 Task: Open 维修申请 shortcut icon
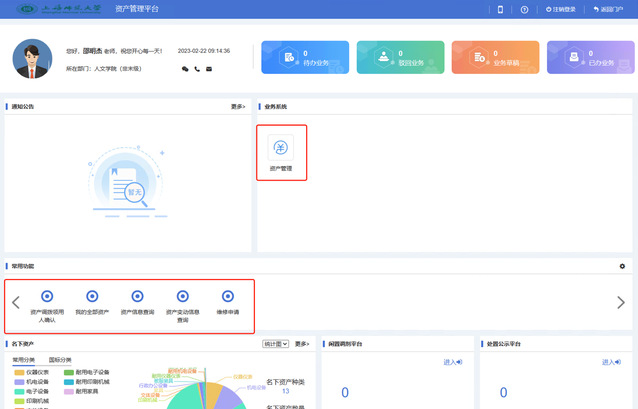tap(228, 297)
